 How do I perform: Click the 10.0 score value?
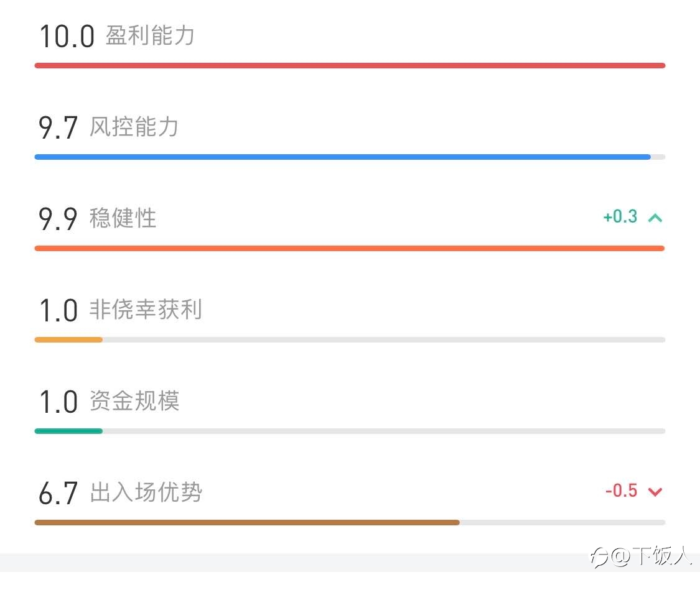click(x=67, y=36)
